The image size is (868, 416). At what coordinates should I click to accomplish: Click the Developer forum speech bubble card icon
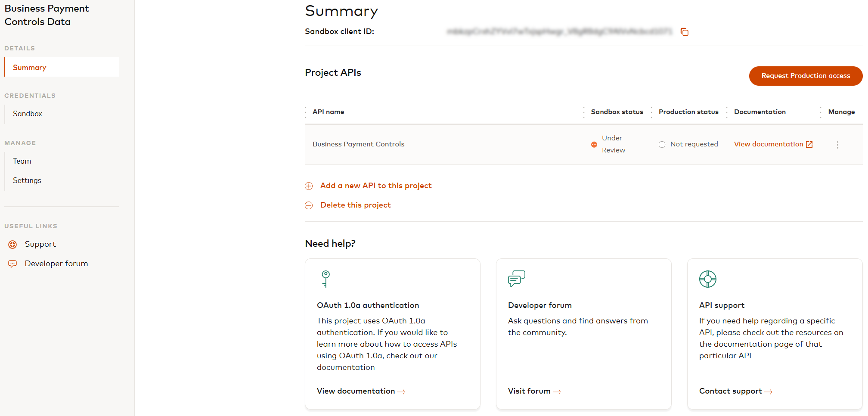point(517,279)
